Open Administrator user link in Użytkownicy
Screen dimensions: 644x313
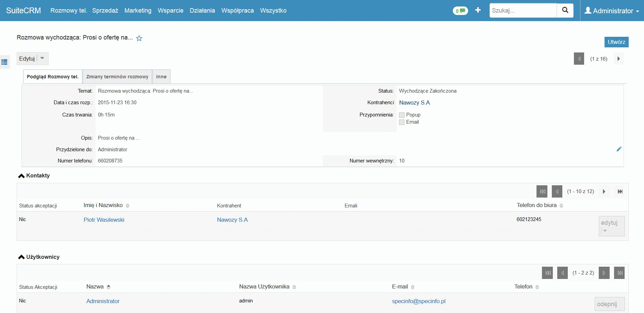click(x=103, y=301)
